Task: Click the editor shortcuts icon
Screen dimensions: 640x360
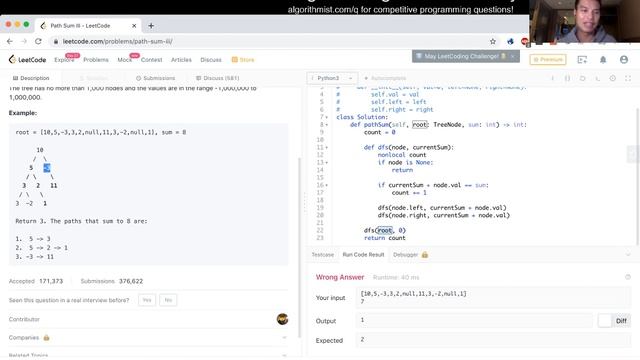Action: tap(598, 78)
